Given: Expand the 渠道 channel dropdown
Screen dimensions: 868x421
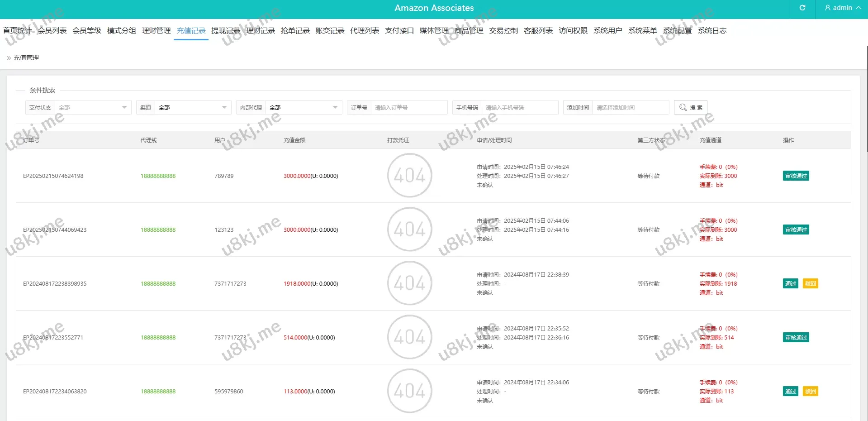Looking at the screenshot, I should point(192,107).
